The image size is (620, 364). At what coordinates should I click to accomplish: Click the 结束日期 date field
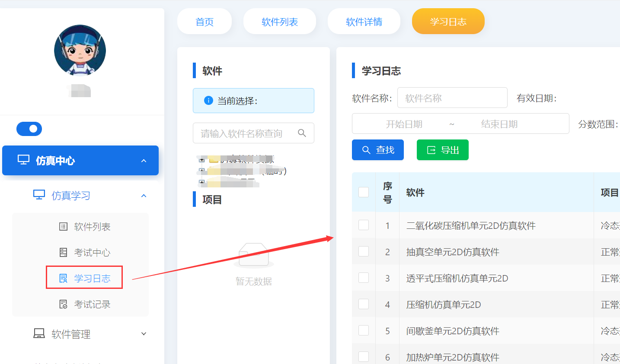(499, 124)
